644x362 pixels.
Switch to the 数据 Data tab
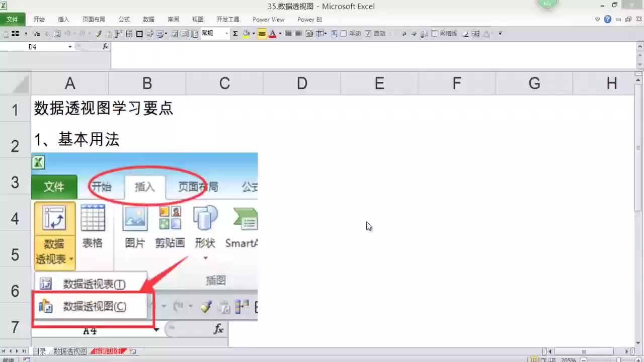148,20
